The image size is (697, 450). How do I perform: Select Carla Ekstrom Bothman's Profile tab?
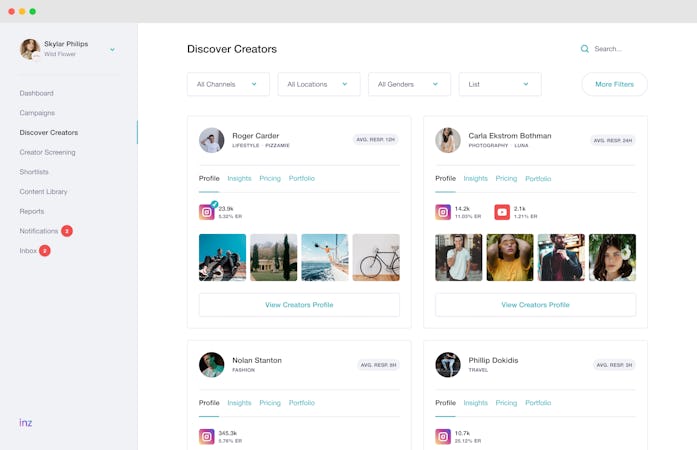coord(445,178)
